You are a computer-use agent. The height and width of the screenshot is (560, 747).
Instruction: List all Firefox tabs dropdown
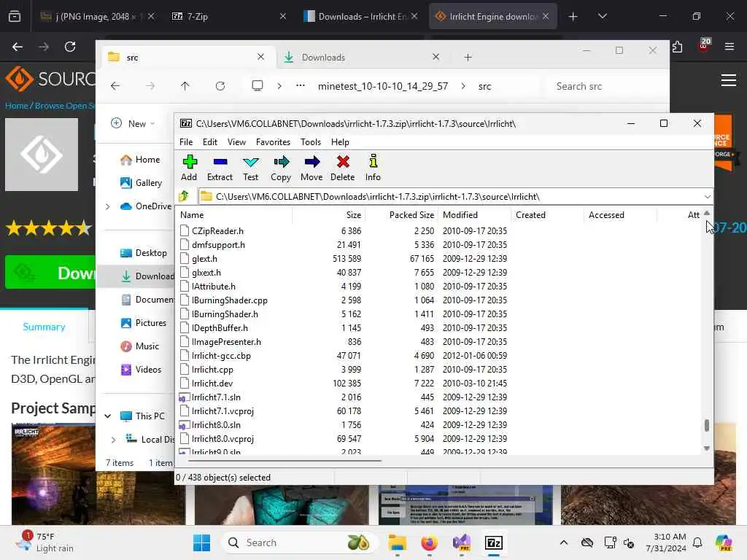(x=602, y=16)
